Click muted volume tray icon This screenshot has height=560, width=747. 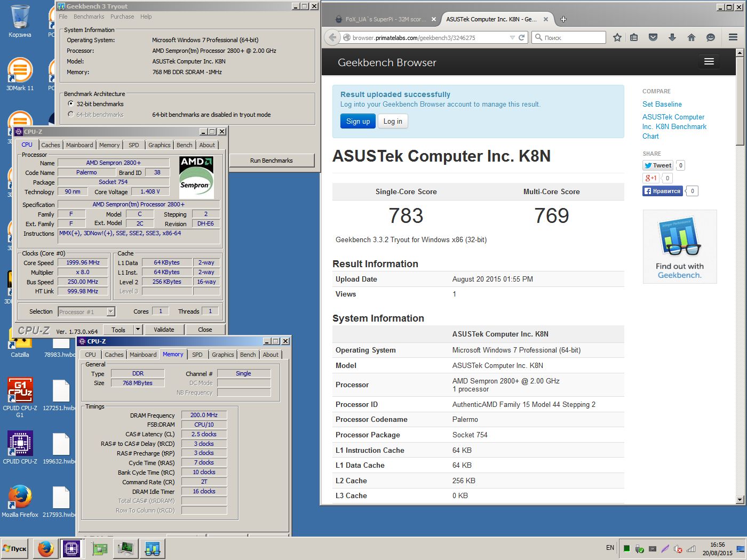(x=678, y=549)
